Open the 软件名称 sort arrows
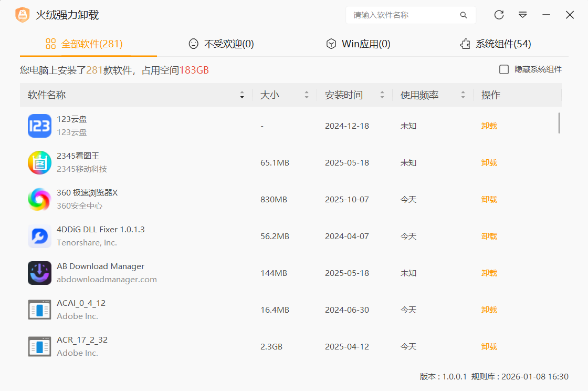Image resolution: width=588 pixels, height=391 pixels. tap(242, 95)
